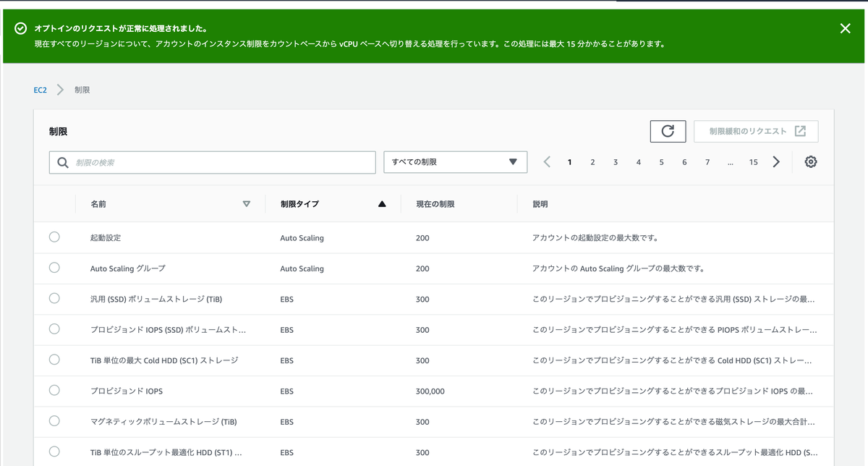Select the 起動設定 row radio button

(54, 237)
